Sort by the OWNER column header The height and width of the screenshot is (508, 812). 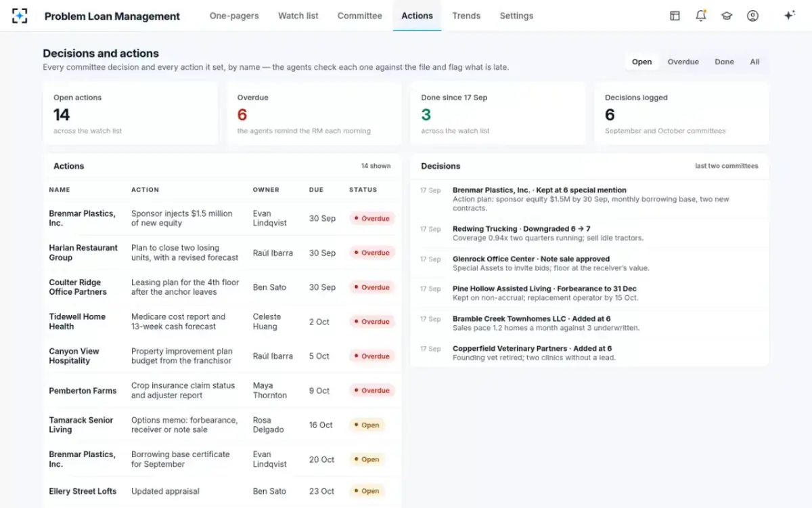(x=266, y=190)
